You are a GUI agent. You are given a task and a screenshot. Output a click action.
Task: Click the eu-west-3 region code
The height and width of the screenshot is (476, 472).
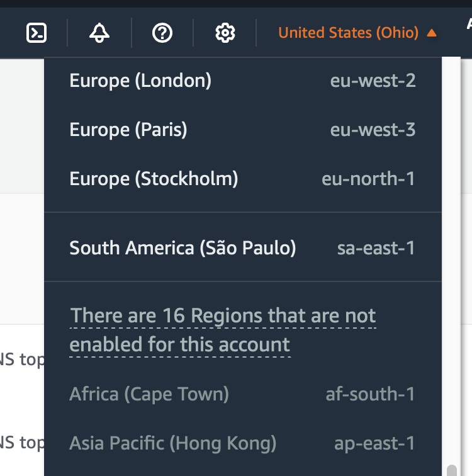tap(373, 130)
